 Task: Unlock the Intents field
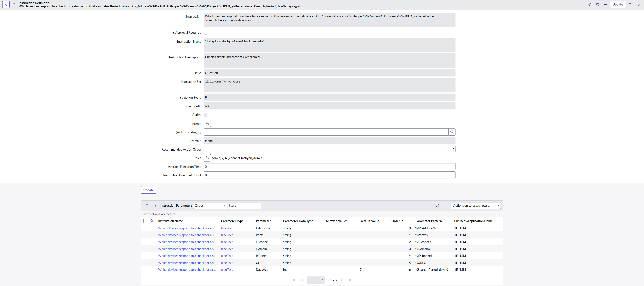pos(207,123)
